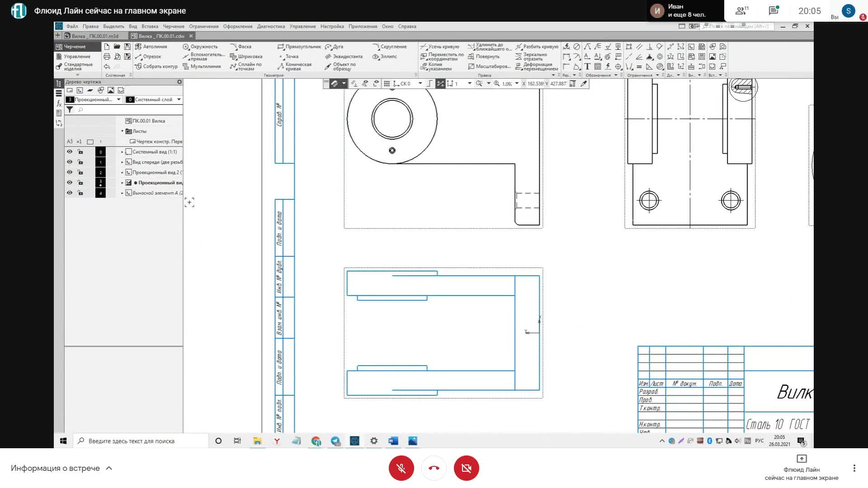868x488 pixels.
Task: Toggle visibility of Системный вид layer
Action: (x=69, y=151)
